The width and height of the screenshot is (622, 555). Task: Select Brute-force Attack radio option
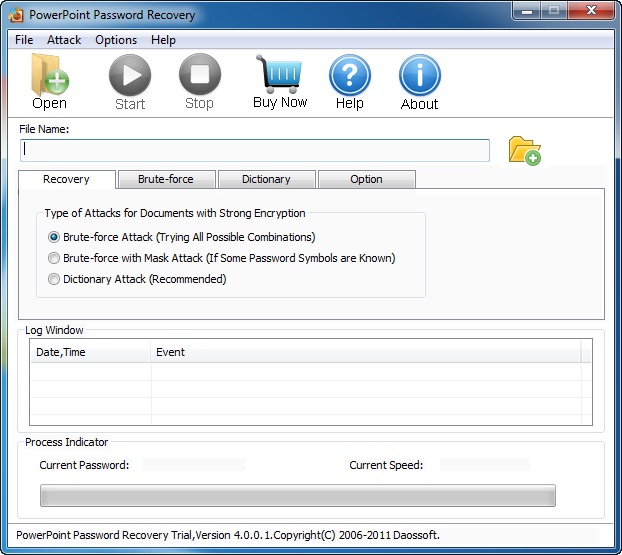click(54, 237)
